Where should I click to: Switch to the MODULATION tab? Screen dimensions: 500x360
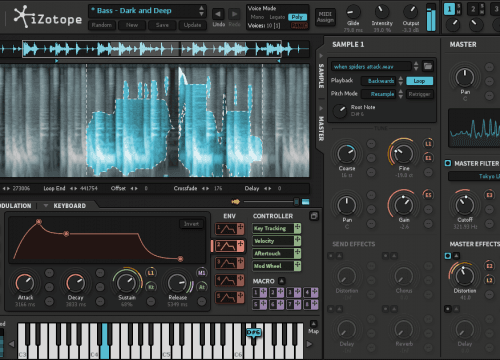click(x=15, y=206)
